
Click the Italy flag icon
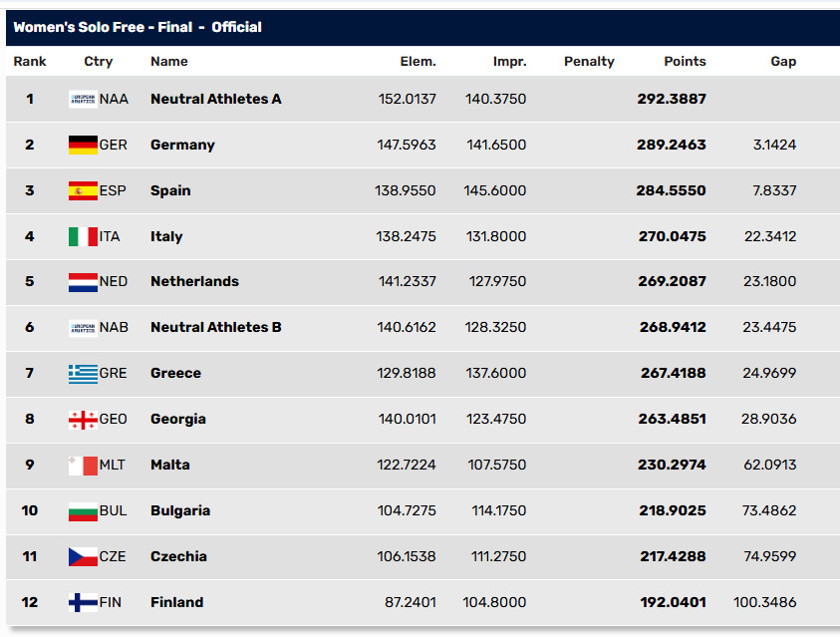pyautogui.click(x=83, y=236)
